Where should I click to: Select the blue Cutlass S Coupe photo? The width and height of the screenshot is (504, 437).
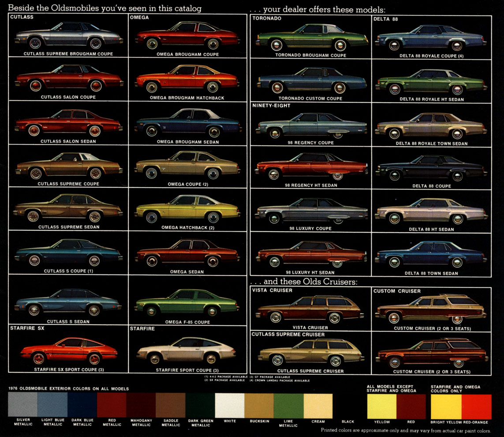pos(68,252)
